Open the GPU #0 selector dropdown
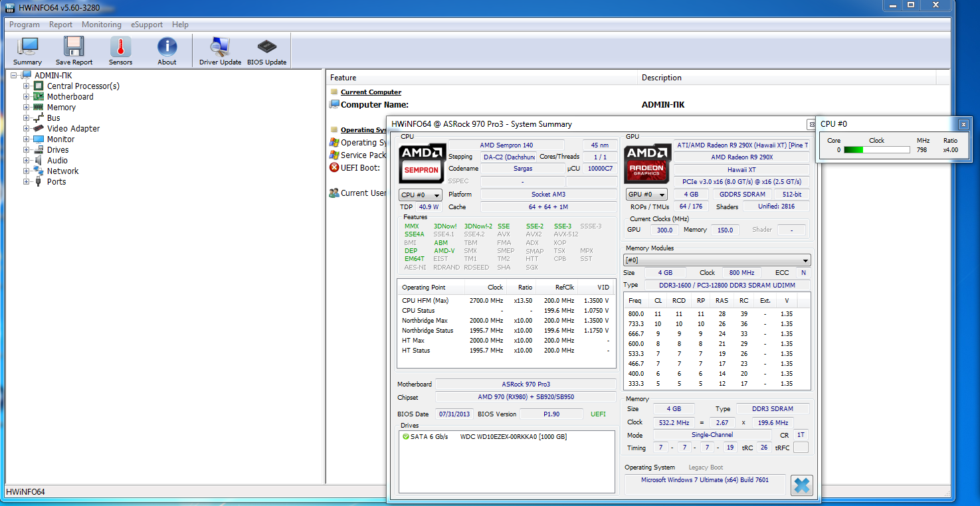This screenshot has width=980, height=506. (x=647, y=195)
